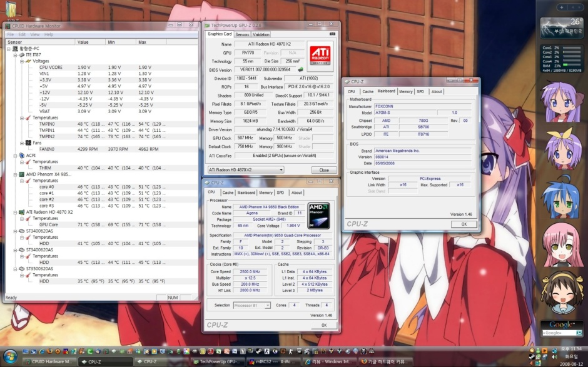This screenshot has height=367, width=588.
Task: Open the File menu in Hardware Monitor
Action: [x=11, y=34]
